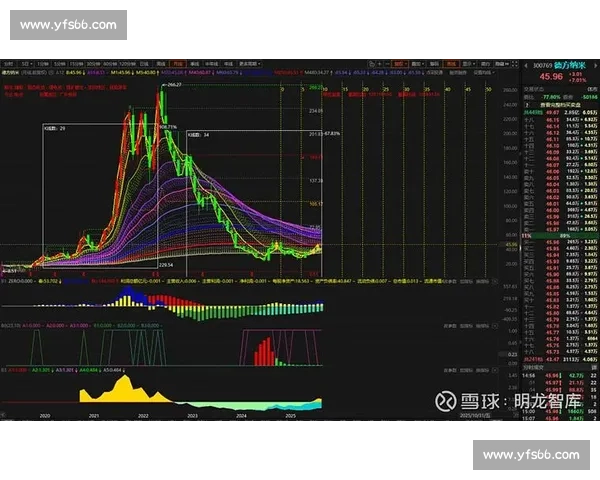Go to next stock with right arrow
The height and width of the screenshot is (480, 600).
(595, 66)
